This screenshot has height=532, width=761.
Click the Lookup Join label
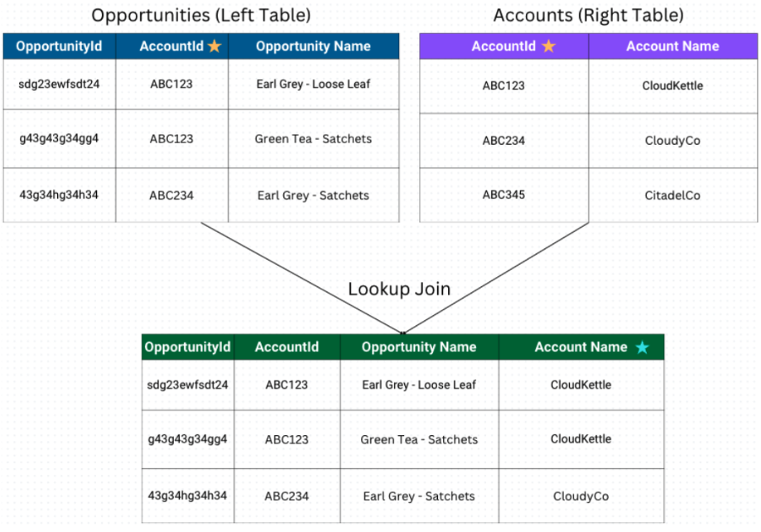pos(399,289)
